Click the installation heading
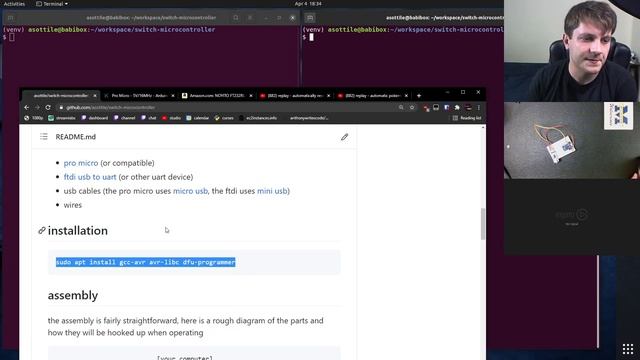This screenshot has width=640, height=360. pyautogui.click(x=78, y=231)
